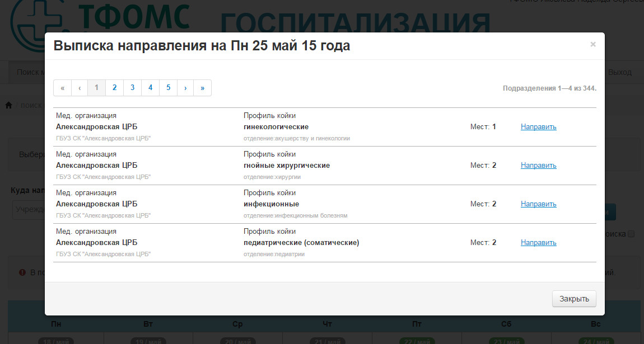Click the Чт calendar column header
This screenshot has height=344, width=644.
[328, 324]
